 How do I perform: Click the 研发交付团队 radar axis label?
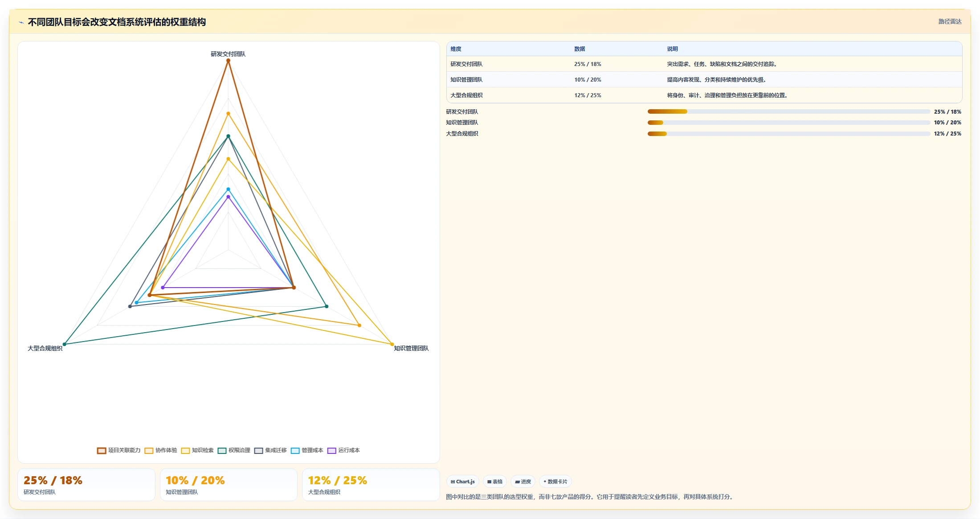[228, 54]
